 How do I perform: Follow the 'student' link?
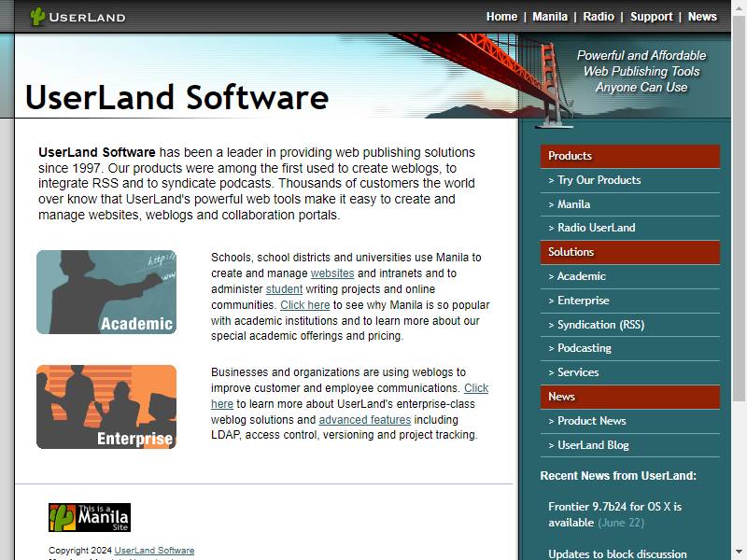(x=284, y=289)
